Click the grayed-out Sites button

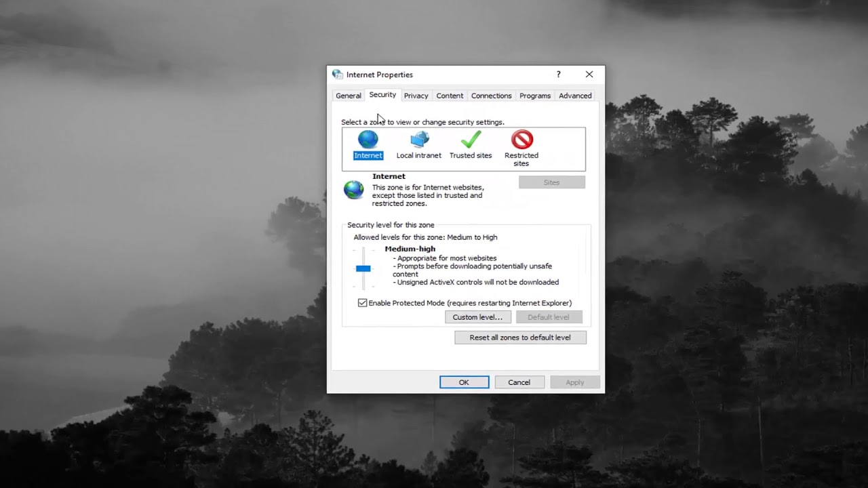[x=552, y=182]
